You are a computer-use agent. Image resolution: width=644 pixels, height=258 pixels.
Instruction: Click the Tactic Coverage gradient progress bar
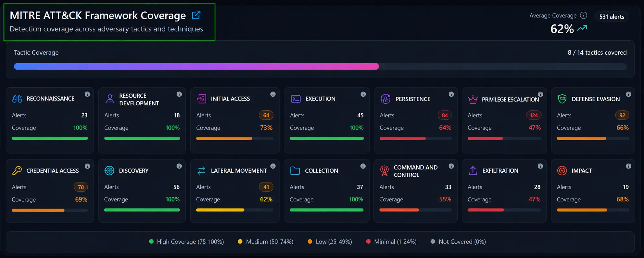tap(320, 66)
